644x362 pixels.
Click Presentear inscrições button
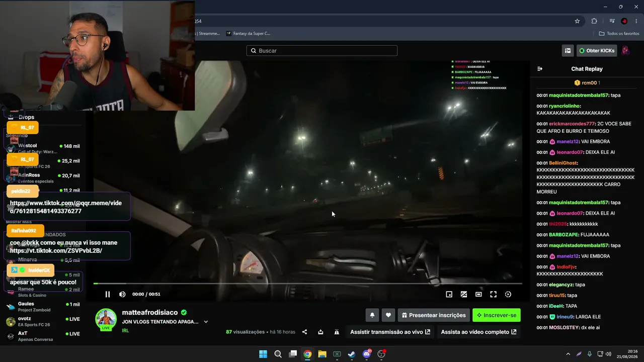pyautogui.click(x=434, y=315)
